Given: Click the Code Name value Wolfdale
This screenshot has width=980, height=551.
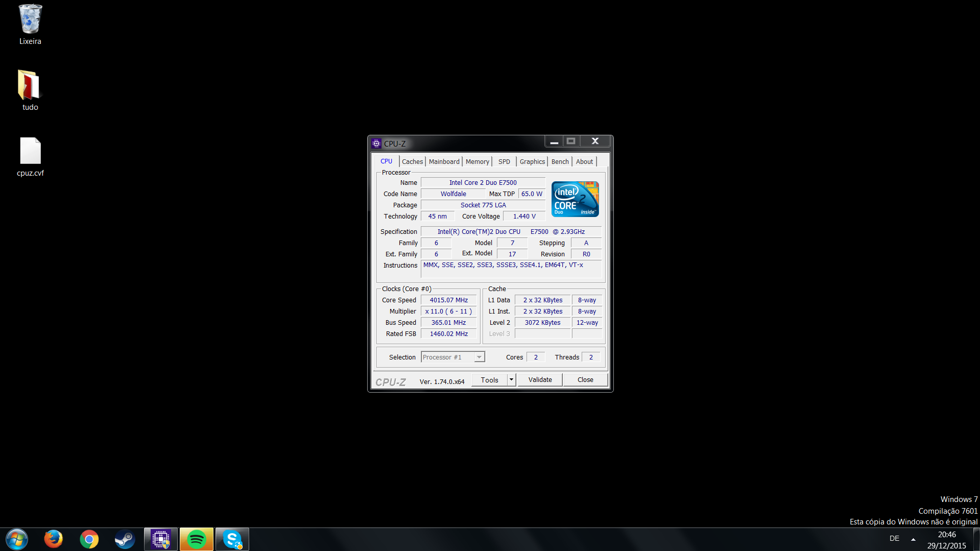Looking at the screenshot, I should (x=453, y=194).
